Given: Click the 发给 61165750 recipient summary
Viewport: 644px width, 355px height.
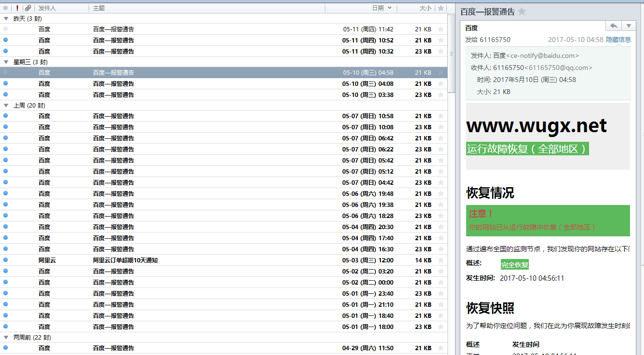Looking at the screenshot, I should [x=488, y=40].
